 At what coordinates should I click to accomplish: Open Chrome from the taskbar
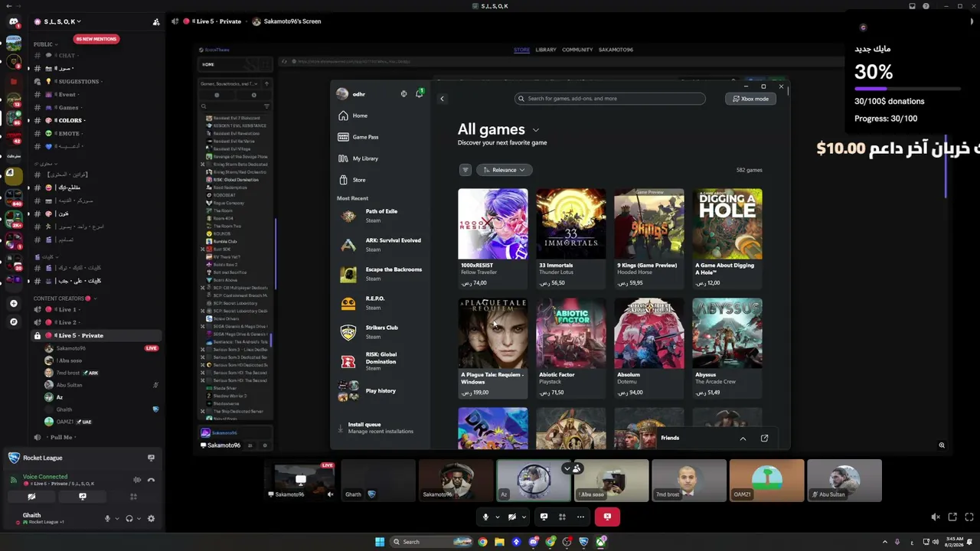(482, 542)
